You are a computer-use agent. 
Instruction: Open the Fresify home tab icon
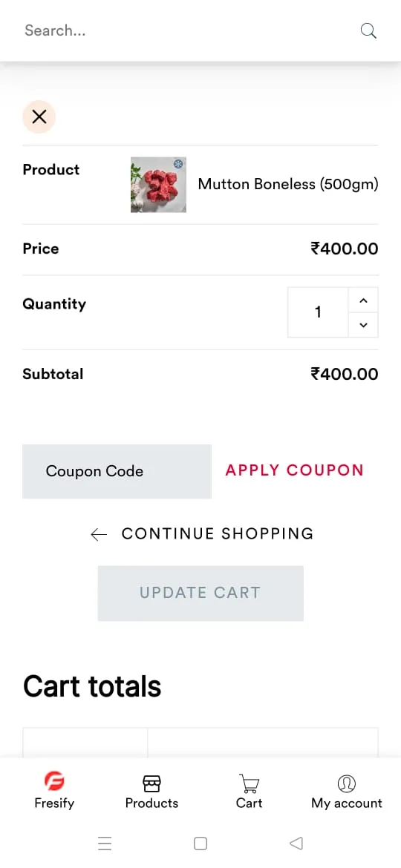(x=54, y=782)
